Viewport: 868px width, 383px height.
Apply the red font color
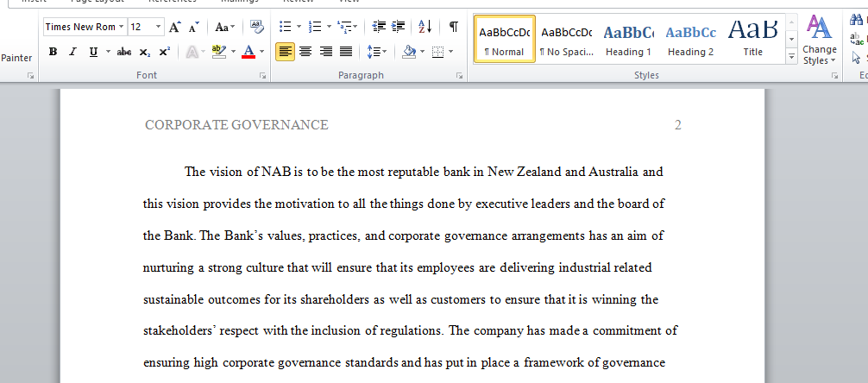tap(248, 52)
